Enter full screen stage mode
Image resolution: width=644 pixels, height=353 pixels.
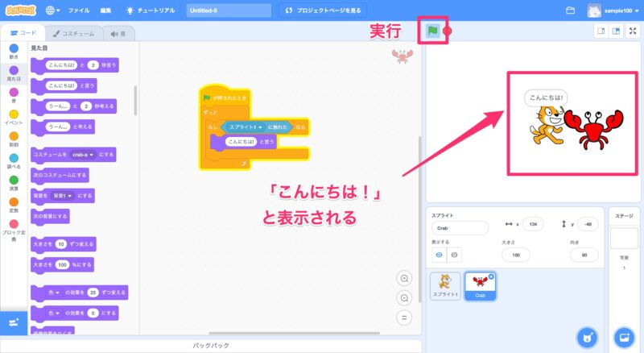pos(633,31)
